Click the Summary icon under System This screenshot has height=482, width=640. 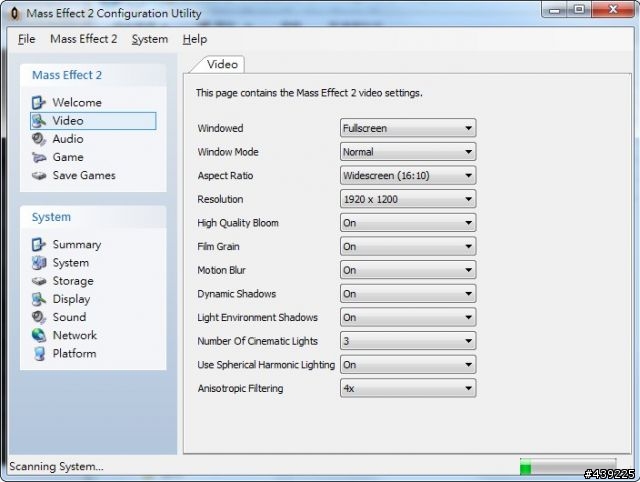click(39, 244)
